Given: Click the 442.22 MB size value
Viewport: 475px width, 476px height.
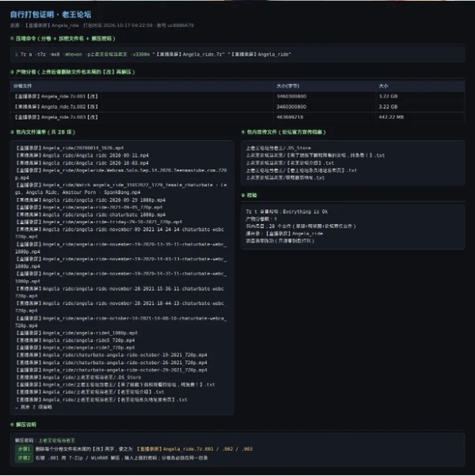Looking at the screenshot, I should (x=391, y=117).
